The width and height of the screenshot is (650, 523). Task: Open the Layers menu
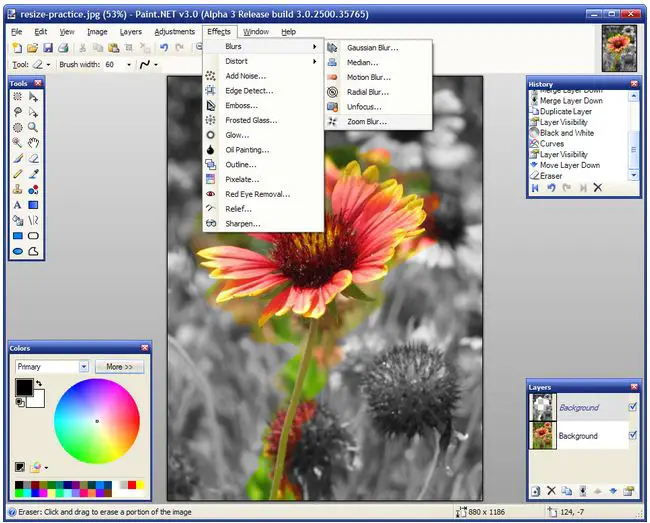(131, 31)
